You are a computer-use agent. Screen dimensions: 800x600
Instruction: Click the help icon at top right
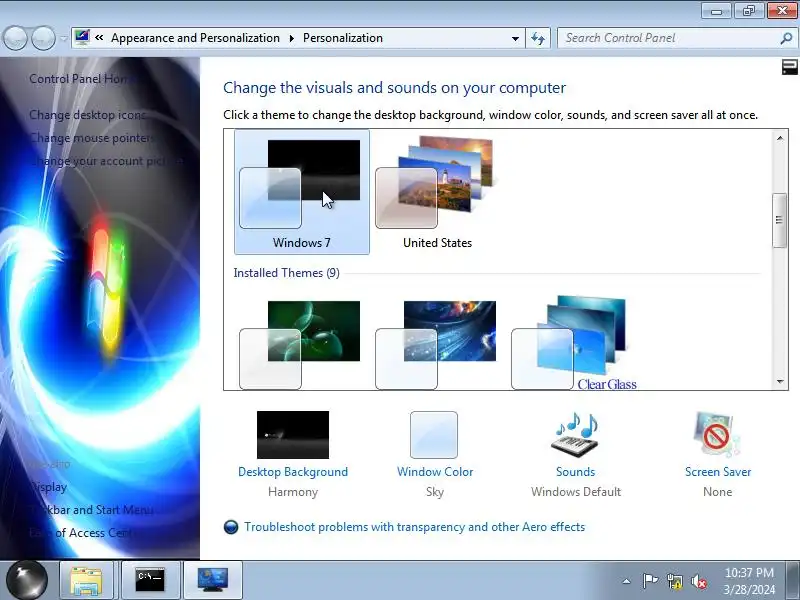click(789, 67)
